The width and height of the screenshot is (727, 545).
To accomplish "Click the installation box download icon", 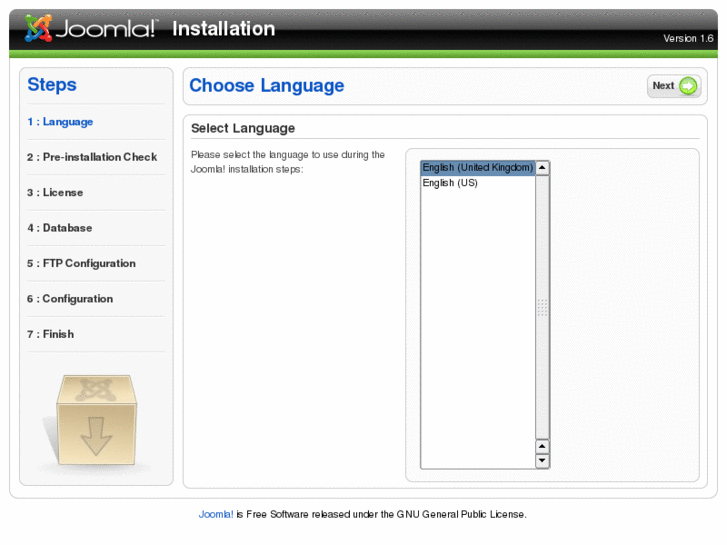I will pyautogui.click(x=96, y=420).
